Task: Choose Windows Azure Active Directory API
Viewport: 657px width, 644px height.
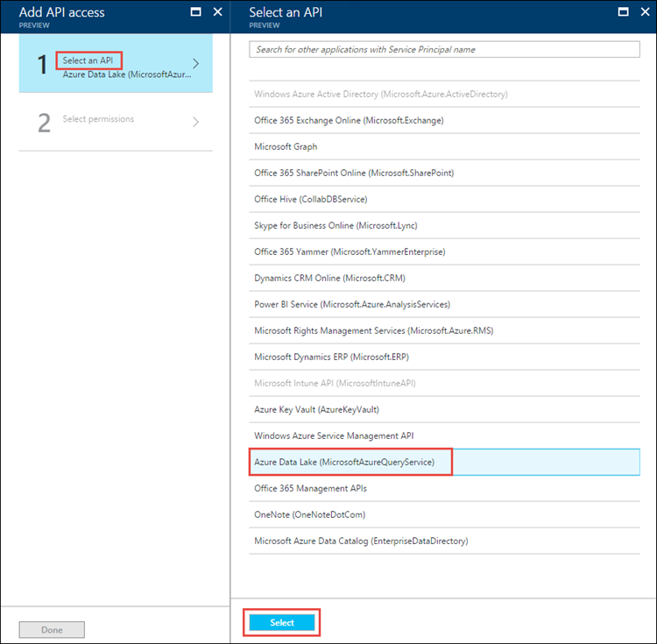Action: coord(444,95)
